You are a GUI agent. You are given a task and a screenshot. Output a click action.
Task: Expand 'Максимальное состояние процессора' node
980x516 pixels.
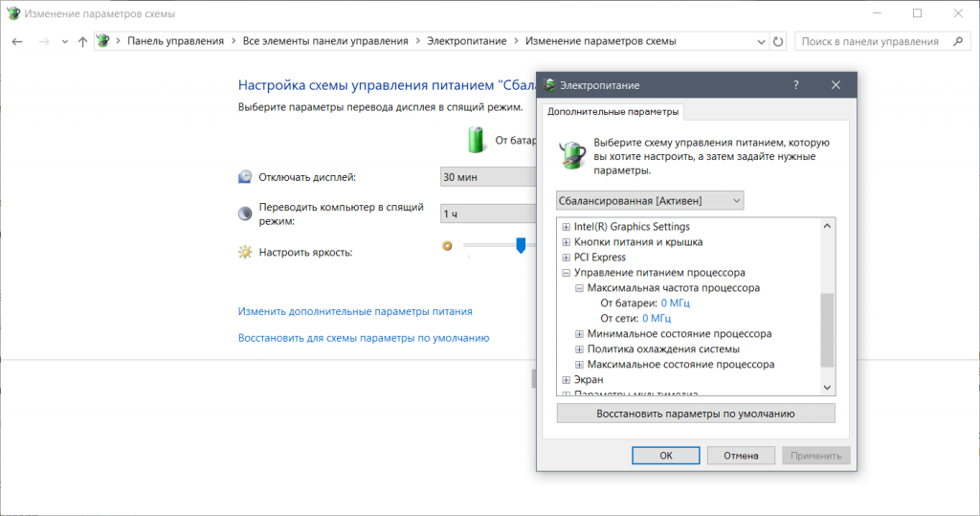(579, 364)
